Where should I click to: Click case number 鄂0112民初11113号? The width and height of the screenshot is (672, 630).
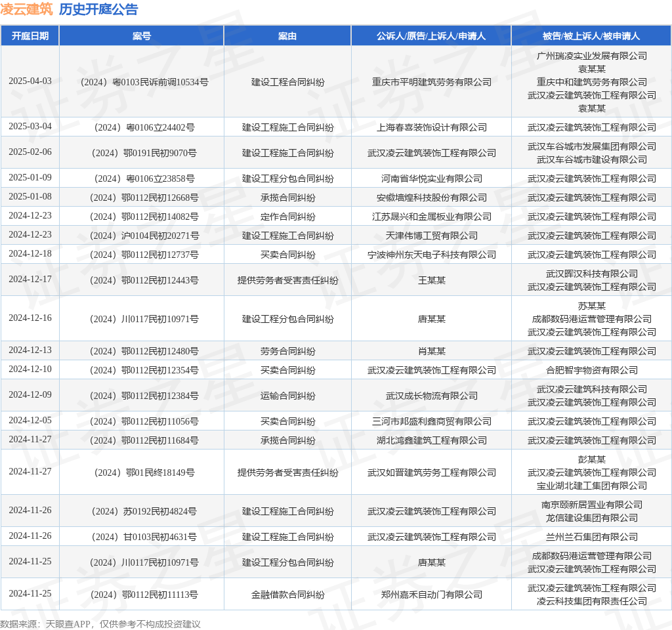[x=144, y=595]
